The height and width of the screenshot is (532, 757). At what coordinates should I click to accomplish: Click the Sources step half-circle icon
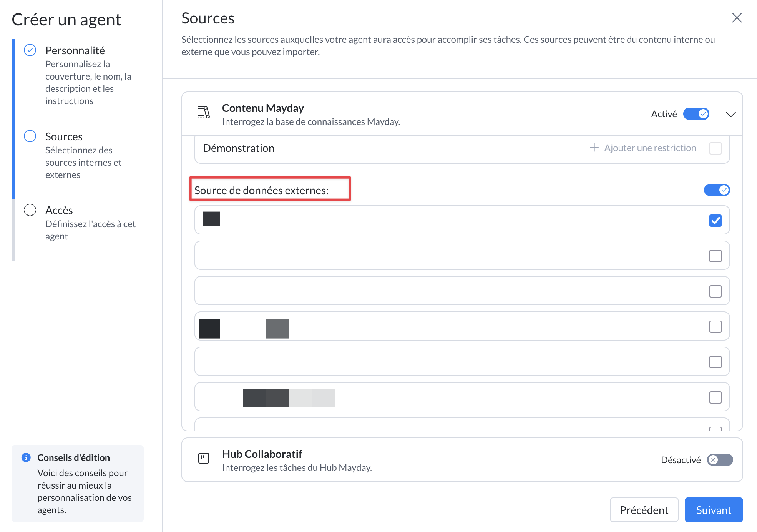tap(30, 136)
